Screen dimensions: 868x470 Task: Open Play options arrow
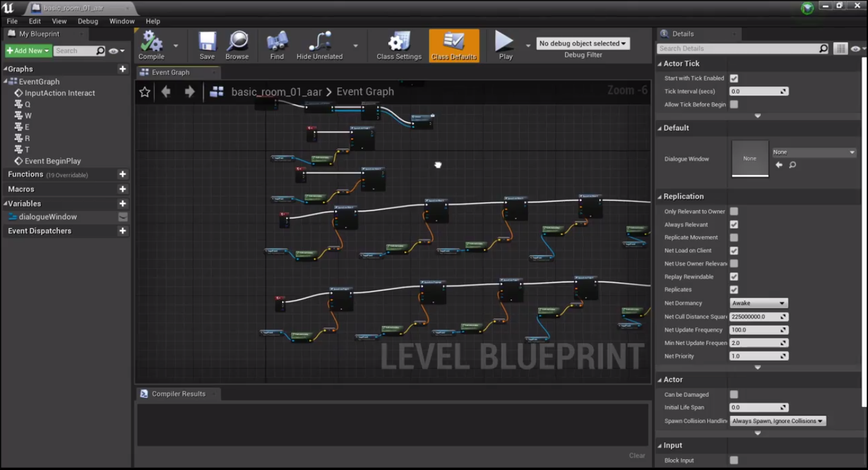pos(528,45)
